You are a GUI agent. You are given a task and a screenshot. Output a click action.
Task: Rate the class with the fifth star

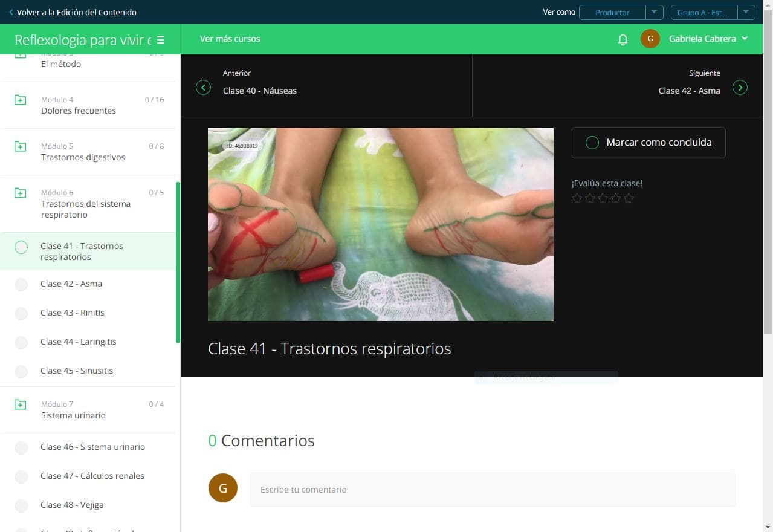pos(629,198)
